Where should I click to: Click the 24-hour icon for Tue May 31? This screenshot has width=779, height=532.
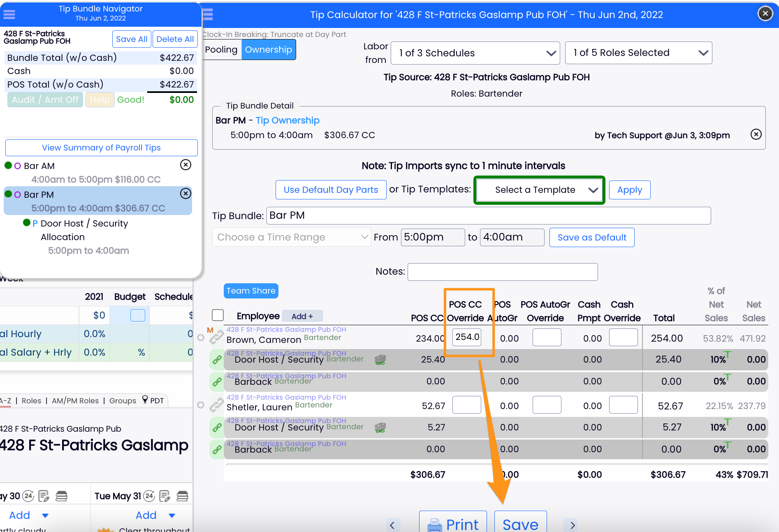pyautogui.click(x=149, y=496)
